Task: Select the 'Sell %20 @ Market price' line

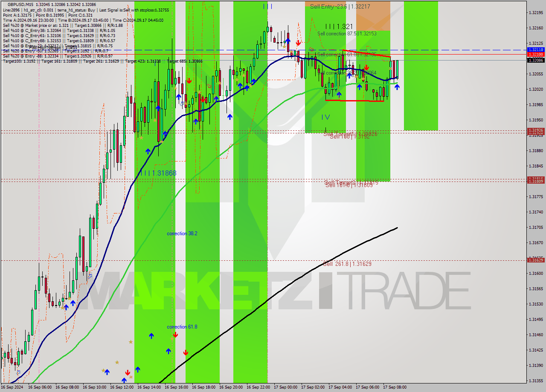Action: click(x=63, y=25)
